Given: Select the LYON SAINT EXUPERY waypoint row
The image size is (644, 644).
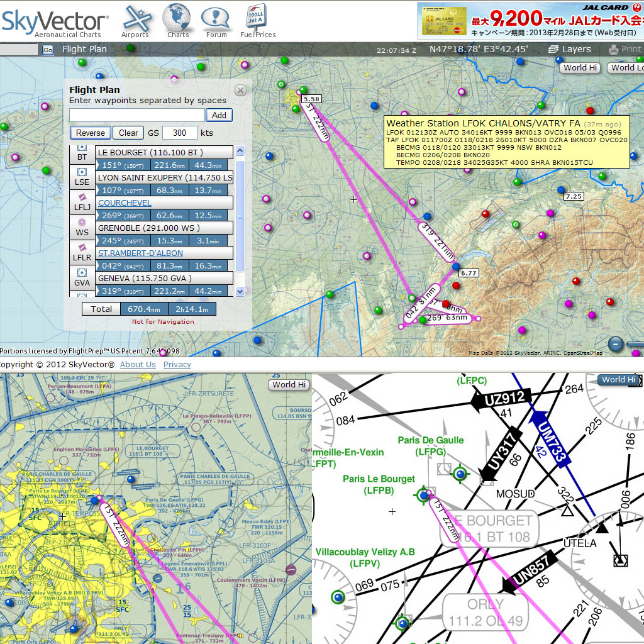Looking at the screenshot, I should pyautogui.click(x=164, y=178).
